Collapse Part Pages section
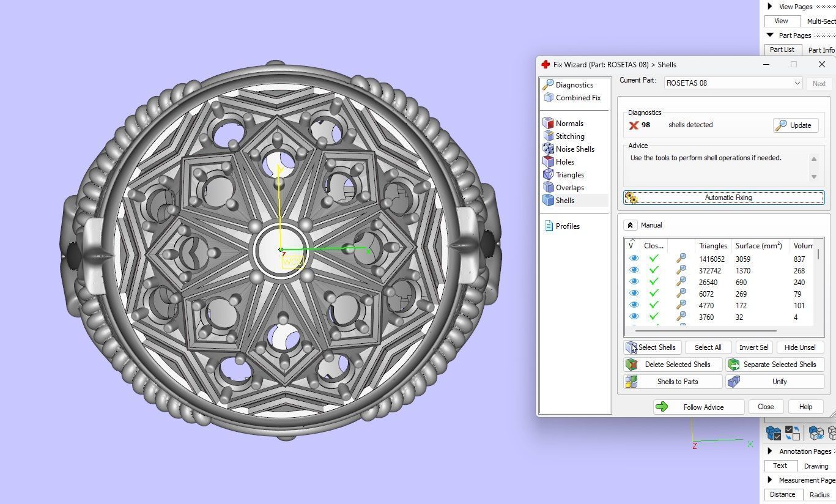Viewport: 836px width, 504px height. [770, 35]
